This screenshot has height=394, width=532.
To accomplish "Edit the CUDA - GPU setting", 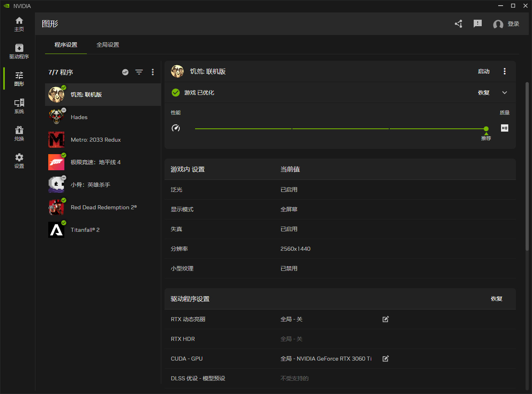I will (x=386, y=359).
